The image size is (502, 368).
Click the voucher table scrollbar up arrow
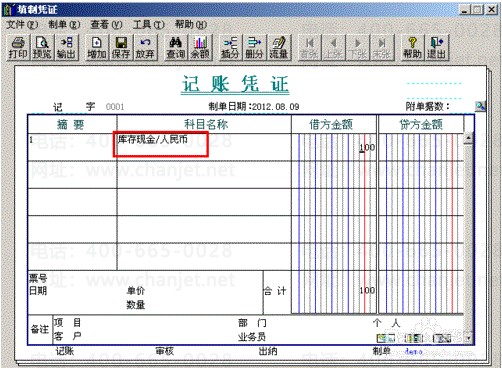[469, 138]
